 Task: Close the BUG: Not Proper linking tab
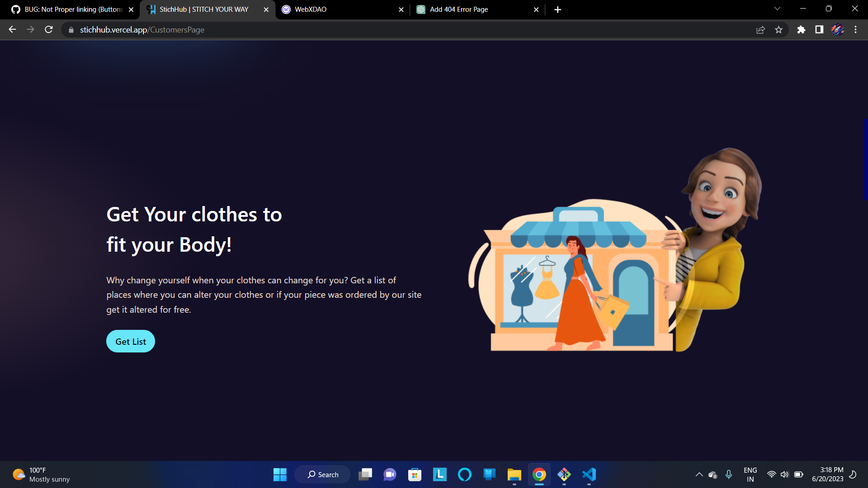click(131, 9)
